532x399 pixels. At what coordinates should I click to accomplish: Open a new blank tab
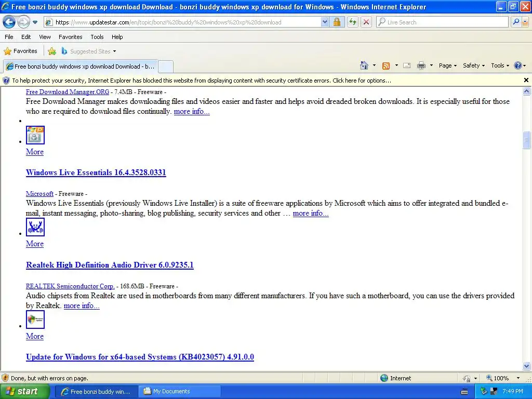(x=166, y=66)
